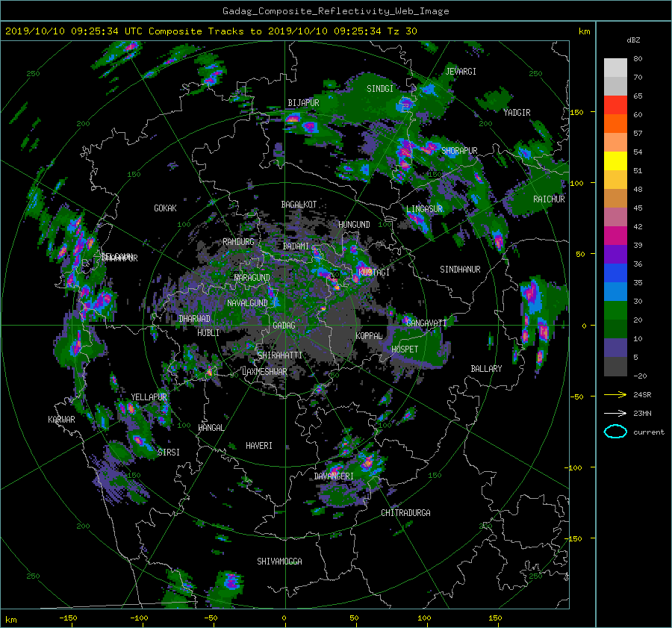Click the Gadag Composite Reflectivity title text
Image resolution: width=672 pixels, height=628 pixels.
pos(335,11)
